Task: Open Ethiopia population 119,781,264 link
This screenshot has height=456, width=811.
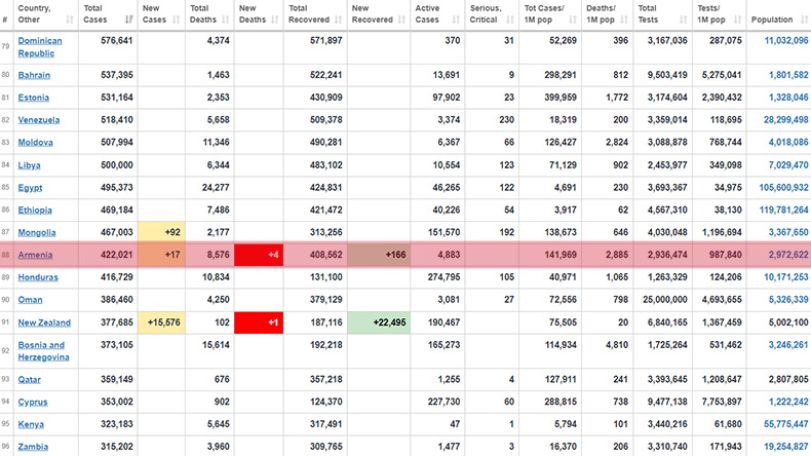Action: (x=784, y=210)
